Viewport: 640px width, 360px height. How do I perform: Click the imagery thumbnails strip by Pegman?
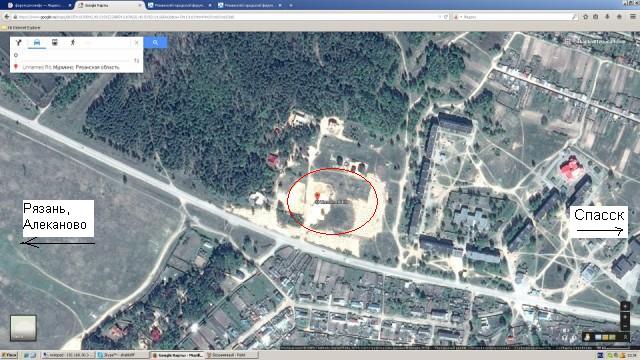coord(606,337)
